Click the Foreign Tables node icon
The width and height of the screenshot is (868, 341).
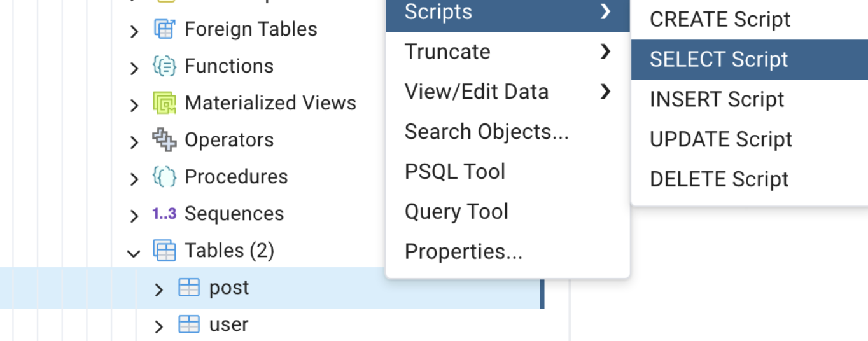(164, 29)
